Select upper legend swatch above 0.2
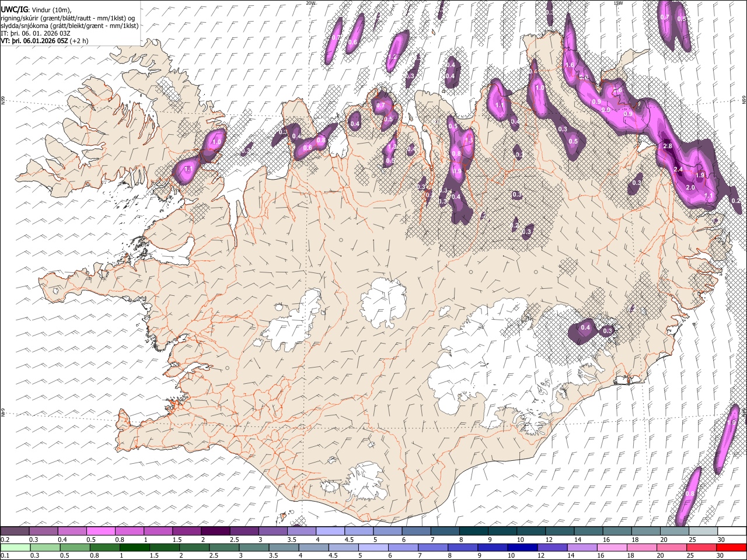The height and width of the screenshot is (560, 747). (x=15, y=531)
